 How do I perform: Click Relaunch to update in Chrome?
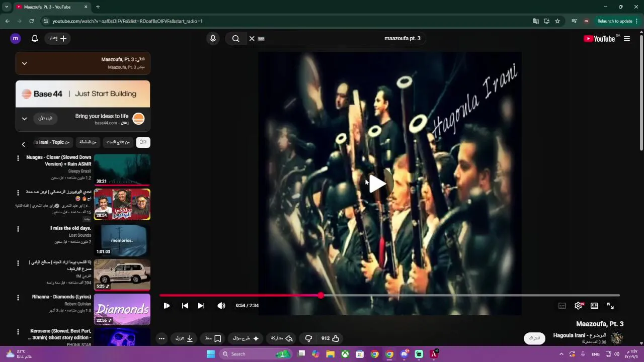pyautogui.click(x=615, y=21)
